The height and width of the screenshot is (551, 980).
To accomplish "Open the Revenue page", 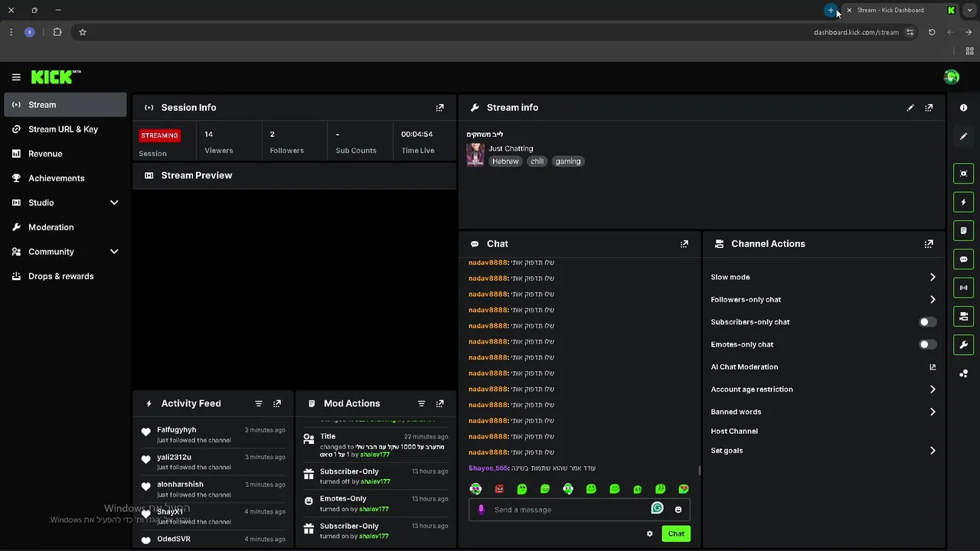I will click(65, 154).
